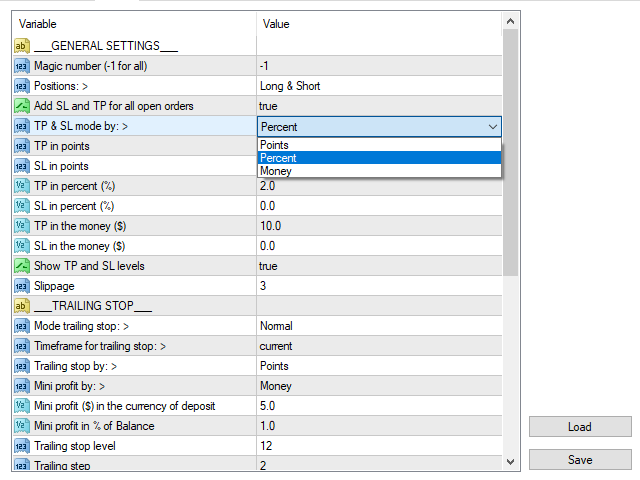Open the Trailing stop by value Points
Screen dimensions: 640x480
click(379, 366)
